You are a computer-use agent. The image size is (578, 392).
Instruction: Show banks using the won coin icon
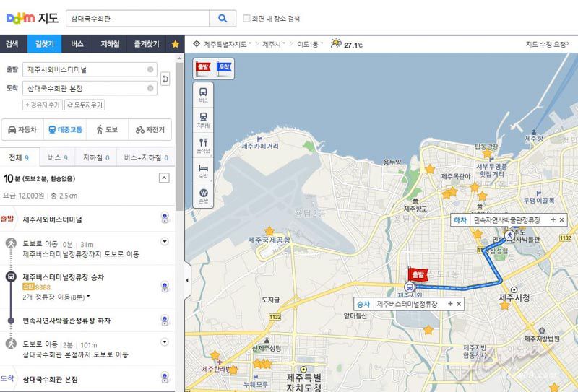203,196
